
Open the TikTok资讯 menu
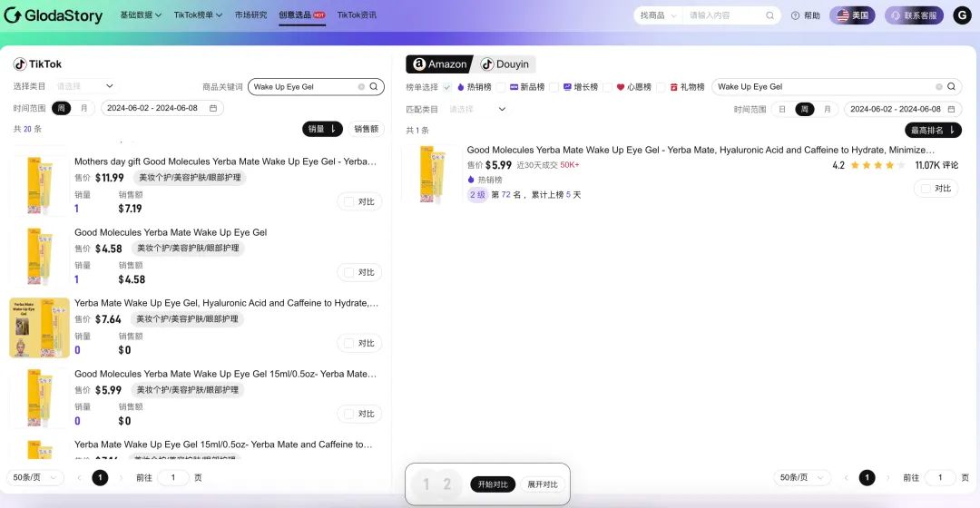357,15
